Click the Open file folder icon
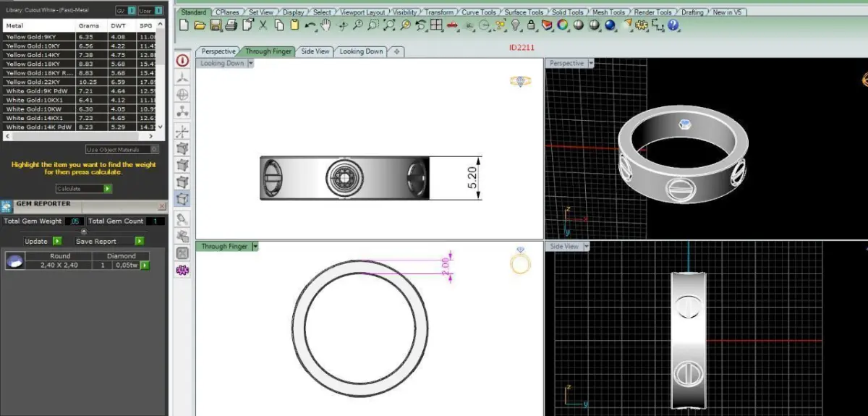The height and width of the screenshot is (416, 868). [x=200, y=25]
